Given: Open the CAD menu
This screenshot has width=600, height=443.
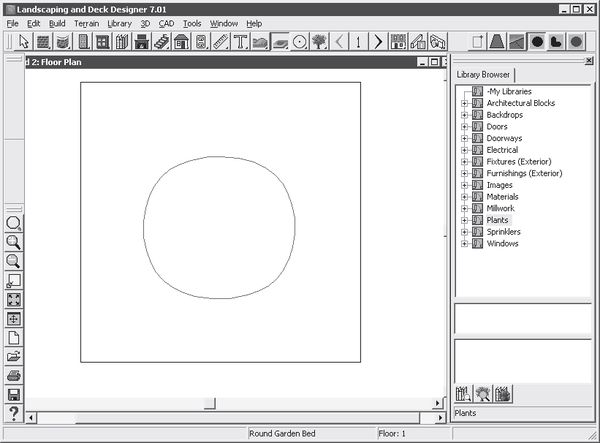Looking at the screenshot, I should pos(166,23).
